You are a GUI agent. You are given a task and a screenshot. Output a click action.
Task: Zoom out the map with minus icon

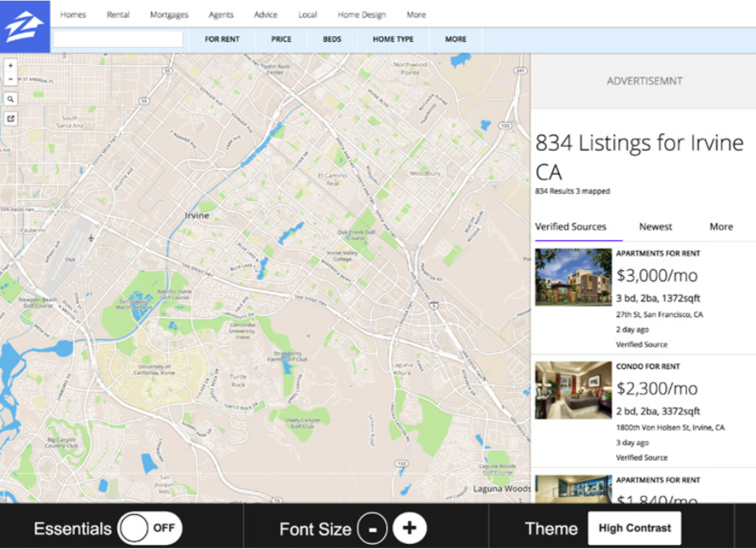[11, 78]
